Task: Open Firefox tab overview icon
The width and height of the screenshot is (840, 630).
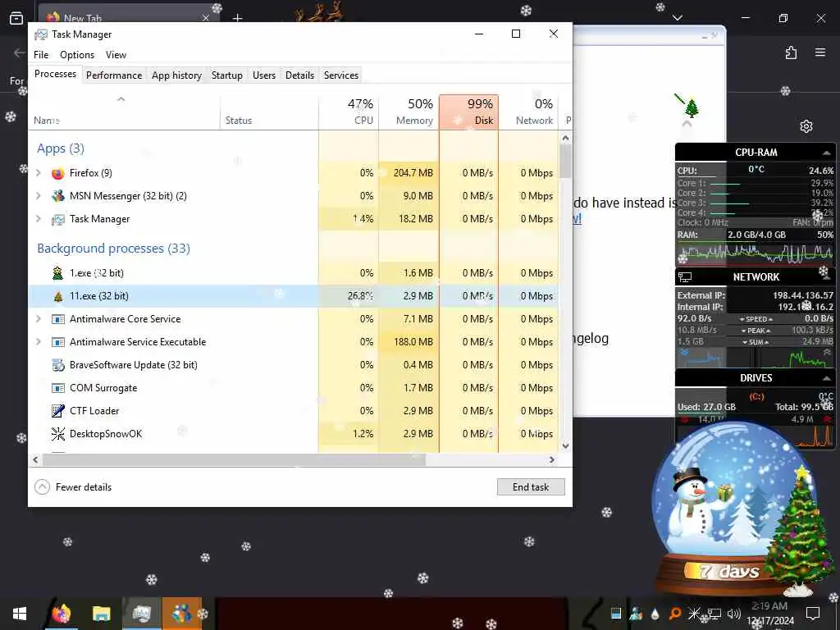Action: pyautogui.click(x=16, y=18)
